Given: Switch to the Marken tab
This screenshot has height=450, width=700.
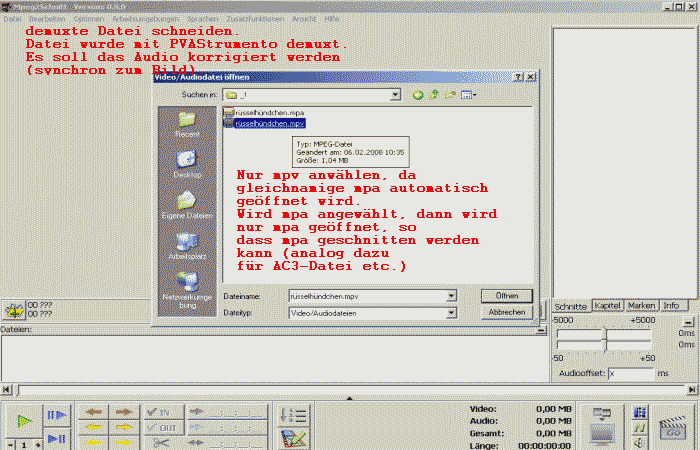Looking at the screenshot, I should click(641, 305).
